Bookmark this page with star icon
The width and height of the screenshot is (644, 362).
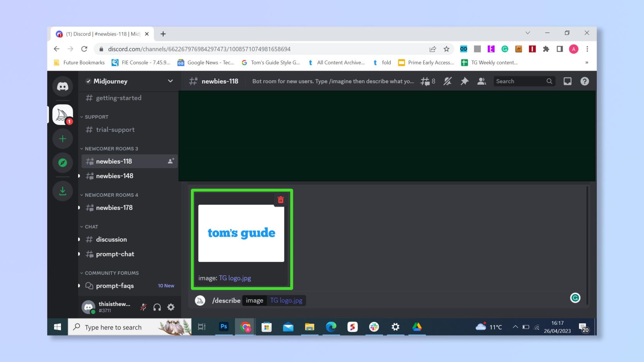(446, 49)
